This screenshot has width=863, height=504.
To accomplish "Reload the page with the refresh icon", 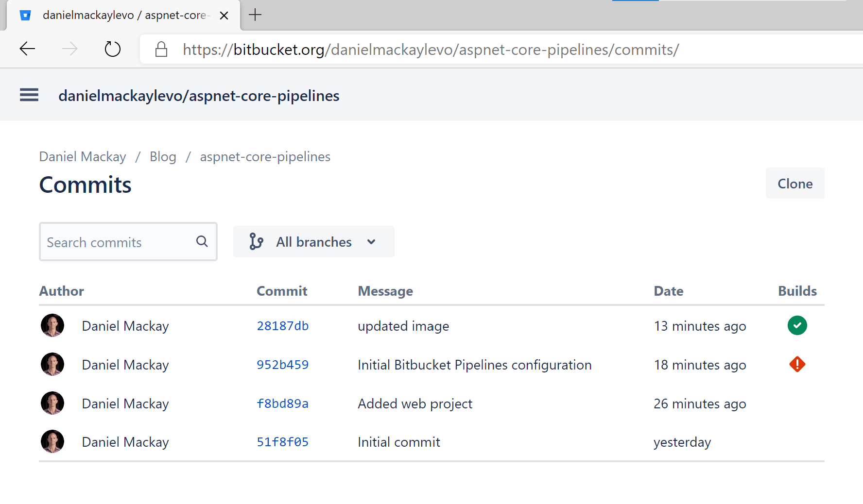I will 113,49.
